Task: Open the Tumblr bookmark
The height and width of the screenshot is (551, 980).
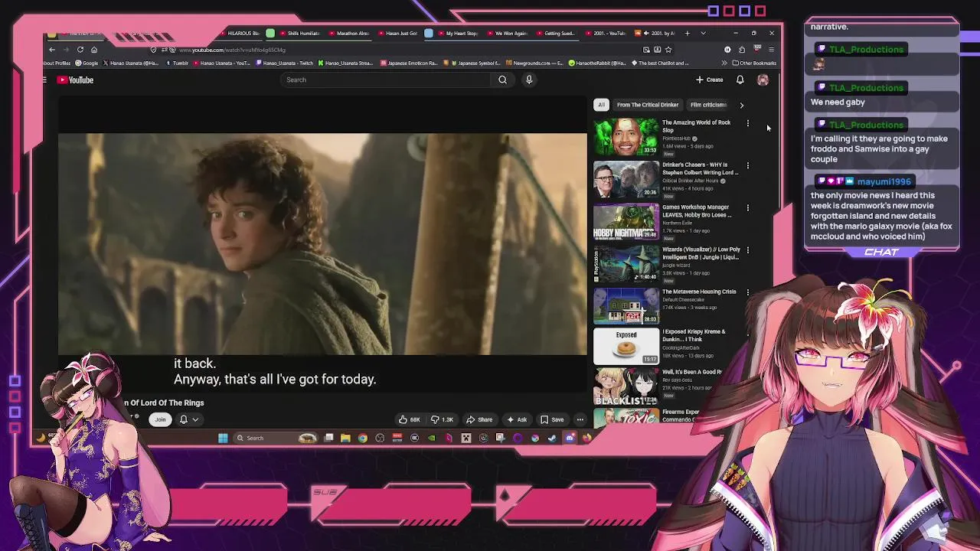Action: click(177, 63)
